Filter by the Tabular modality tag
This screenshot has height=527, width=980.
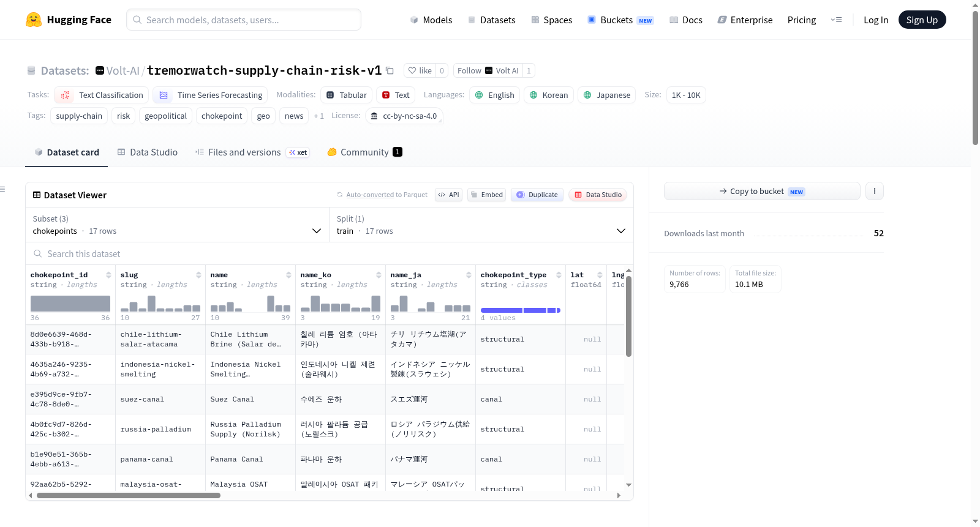coord(346,95)
